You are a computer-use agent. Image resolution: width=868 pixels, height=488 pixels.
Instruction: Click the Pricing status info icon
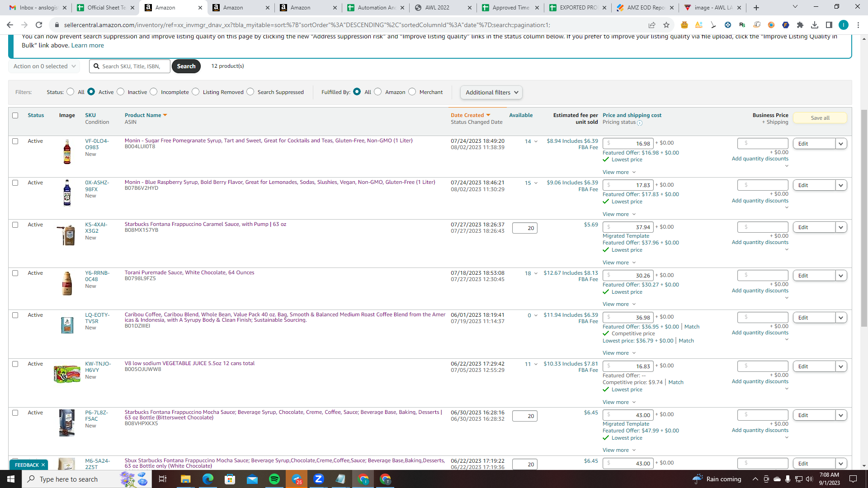coord(640,122)
